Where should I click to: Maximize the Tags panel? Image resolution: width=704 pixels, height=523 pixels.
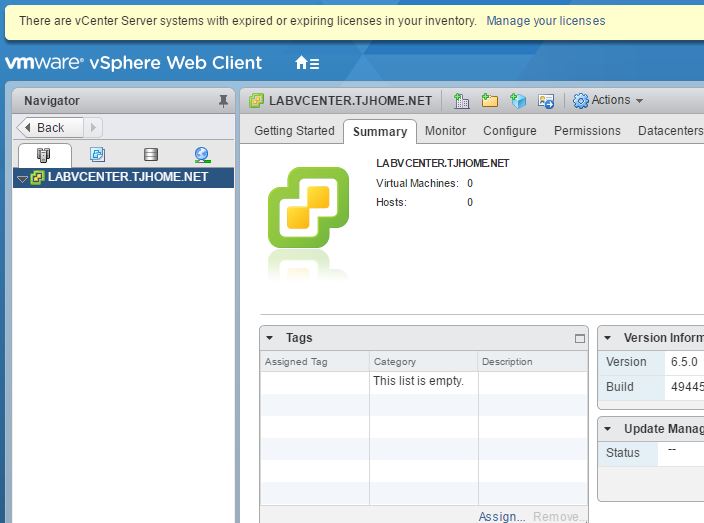[x=580, y=338]
